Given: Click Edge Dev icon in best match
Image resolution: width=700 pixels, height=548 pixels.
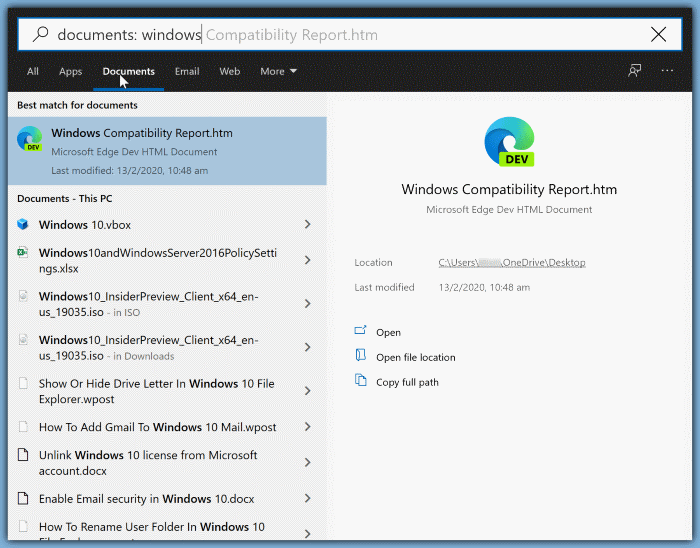Looking at the screenshot, I should click(x=29, y=139).
